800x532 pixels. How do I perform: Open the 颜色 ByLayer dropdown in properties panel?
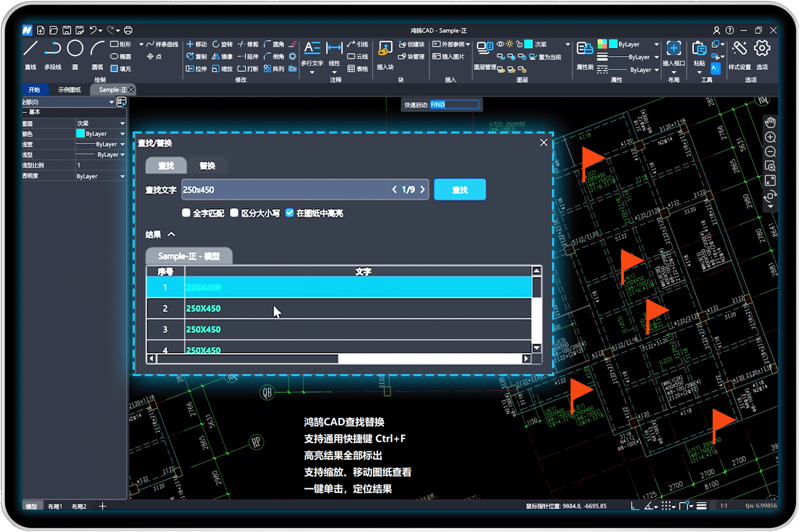pos(100,134)
